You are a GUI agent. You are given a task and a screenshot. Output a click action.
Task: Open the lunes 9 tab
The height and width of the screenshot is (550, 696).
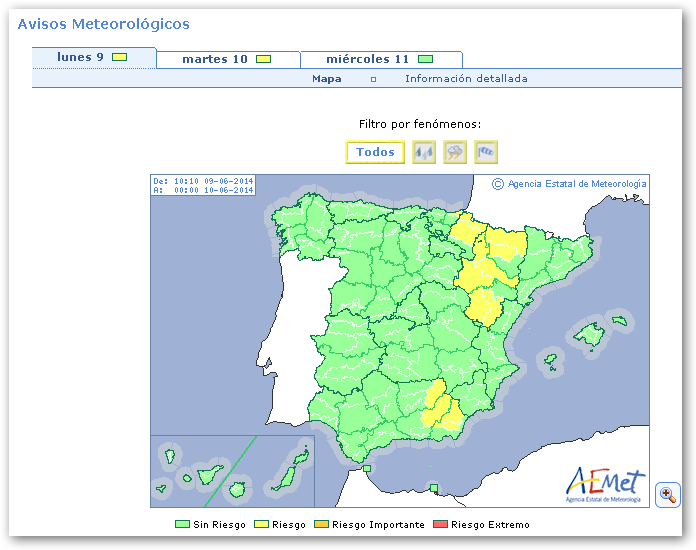coord(93,58)
